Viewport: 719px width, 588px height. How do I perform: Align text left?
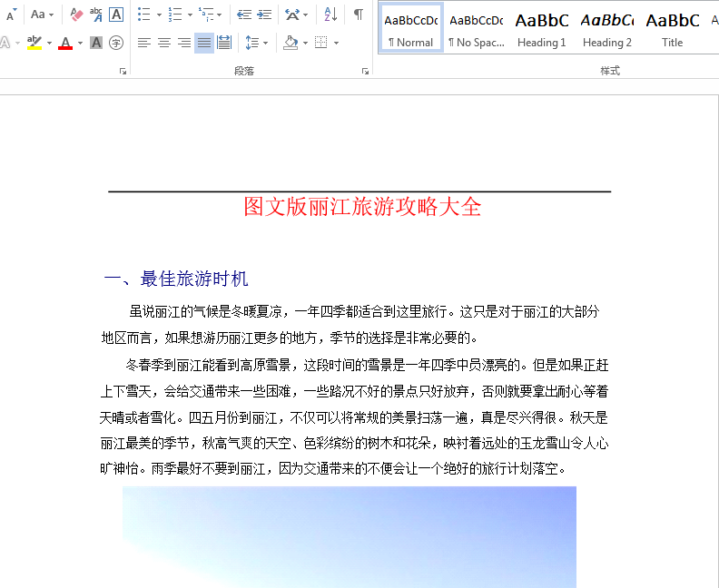144,43
